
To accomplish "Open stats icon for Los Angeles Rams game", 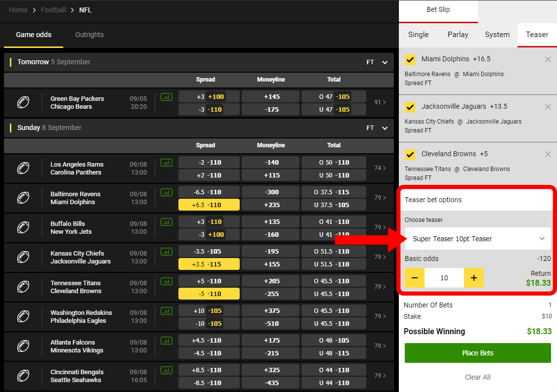I will point(166,163).
